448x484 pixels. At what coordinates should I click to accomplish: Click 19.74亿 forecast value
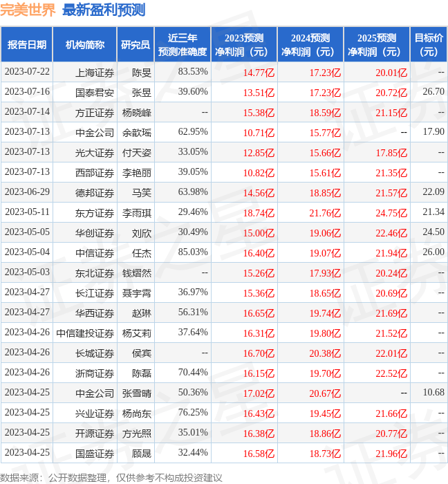[x=325, y=313]
